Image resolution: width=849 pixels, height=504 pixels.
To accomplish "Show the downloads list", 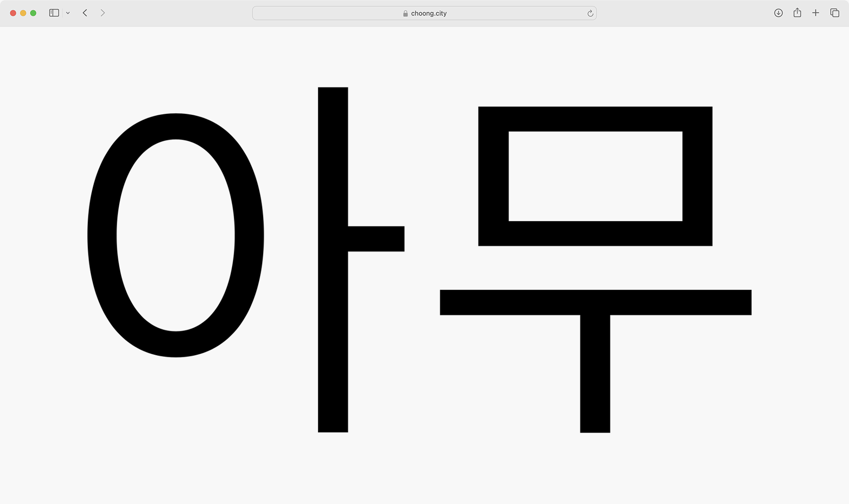I will (x=778, y=13).
